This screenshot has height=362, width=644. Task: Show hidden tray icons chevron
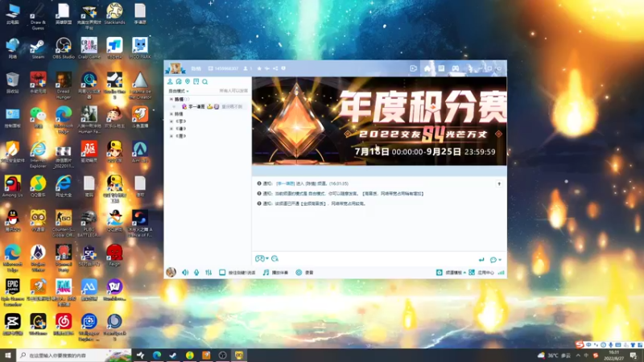tap(578, 356)
